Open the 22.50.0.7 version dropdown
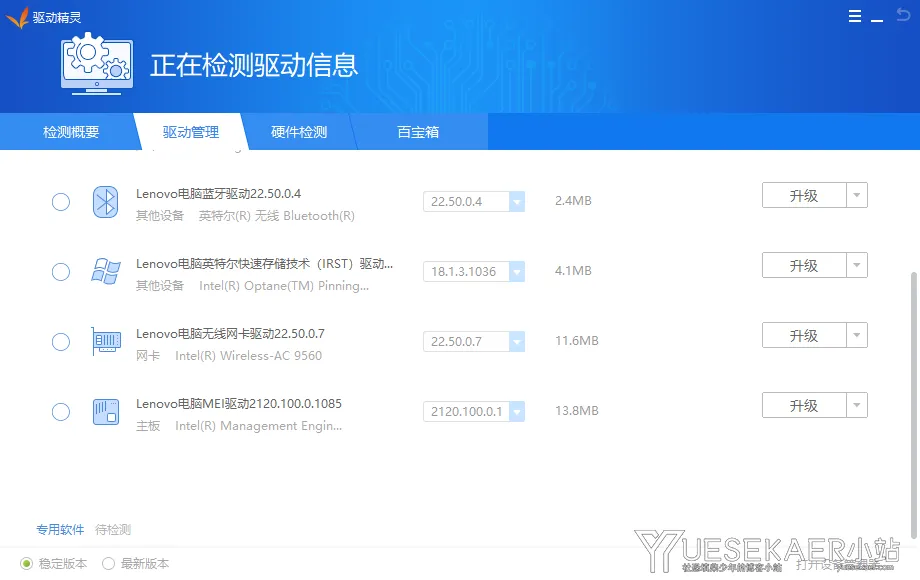The width and height of the screenshot is (920, 580). 517,341
